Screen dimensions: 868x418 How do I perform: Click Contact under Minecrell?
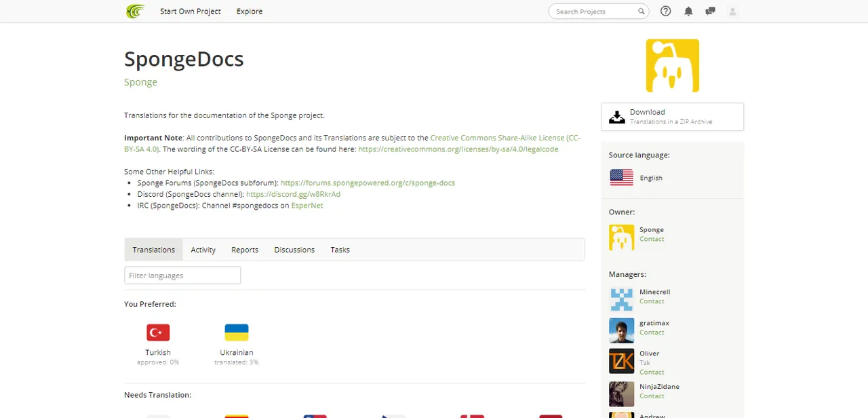652,301
